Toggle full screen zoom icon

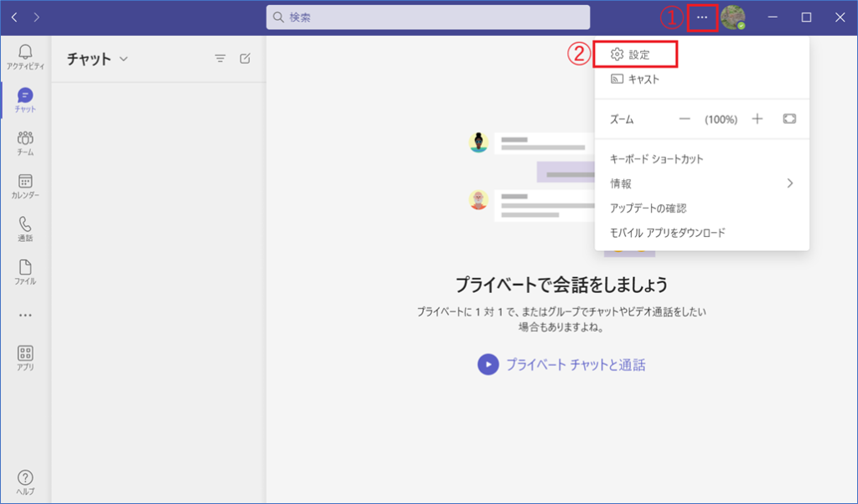pyautogui.click(x=789, y=119)
